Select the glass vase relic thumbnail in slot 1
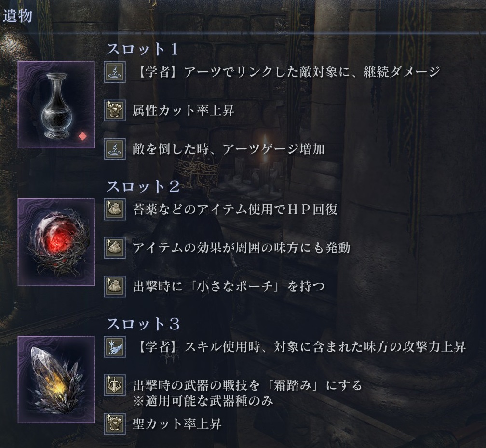This screenshot has width=486, height=448. pos(56,105)
